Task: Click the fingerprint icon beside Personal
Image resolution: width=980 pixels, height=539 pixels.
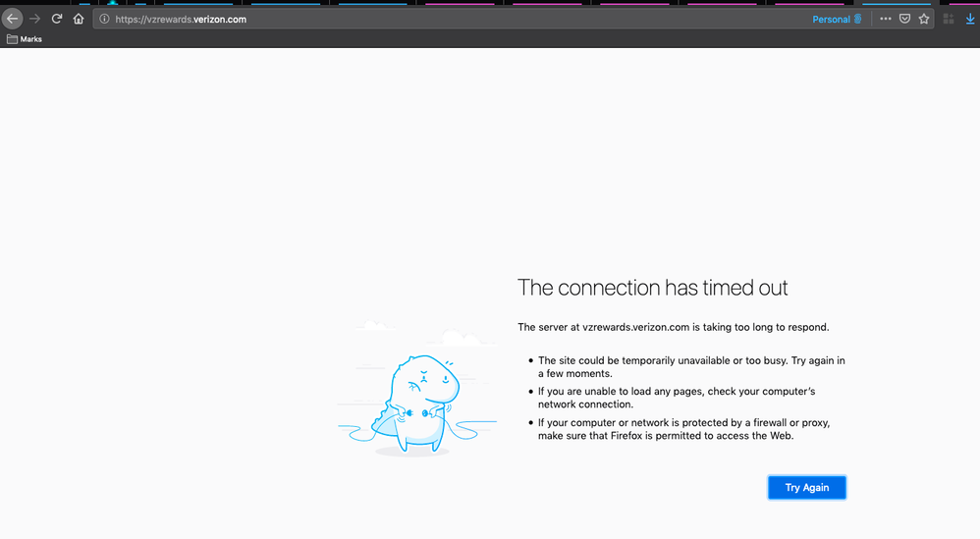Action: (858, 19)
